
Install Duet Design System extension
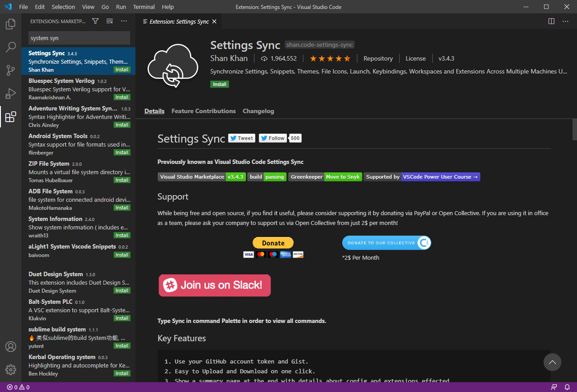click(122, 290)
